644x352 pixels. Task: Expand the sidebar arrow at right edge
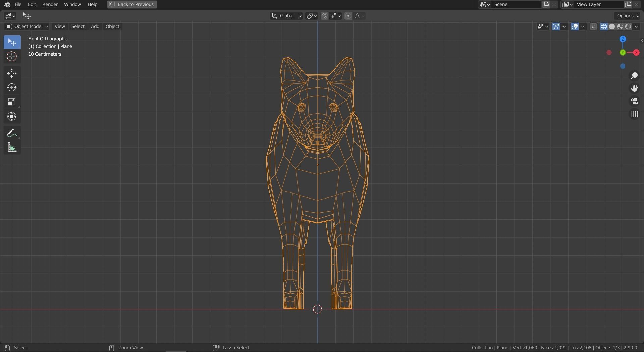pyautogui.click(x=642, y=41)
